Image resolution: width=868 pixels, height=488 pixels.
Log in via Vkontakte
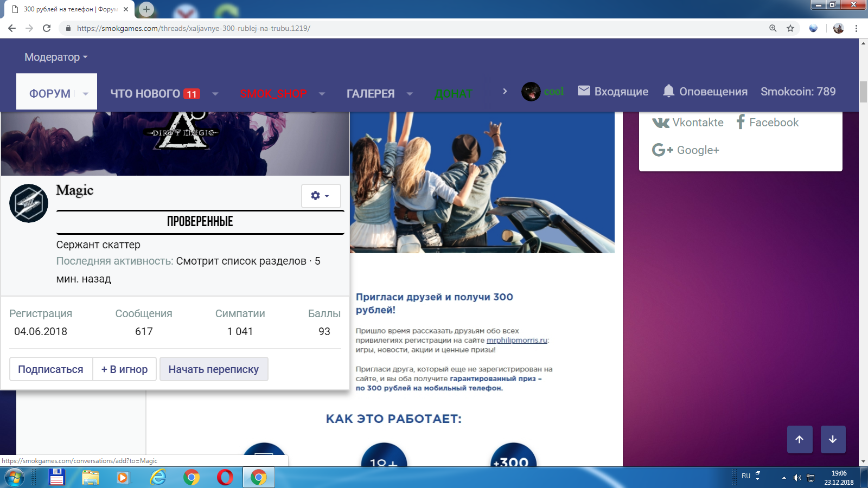pos(688,123)
